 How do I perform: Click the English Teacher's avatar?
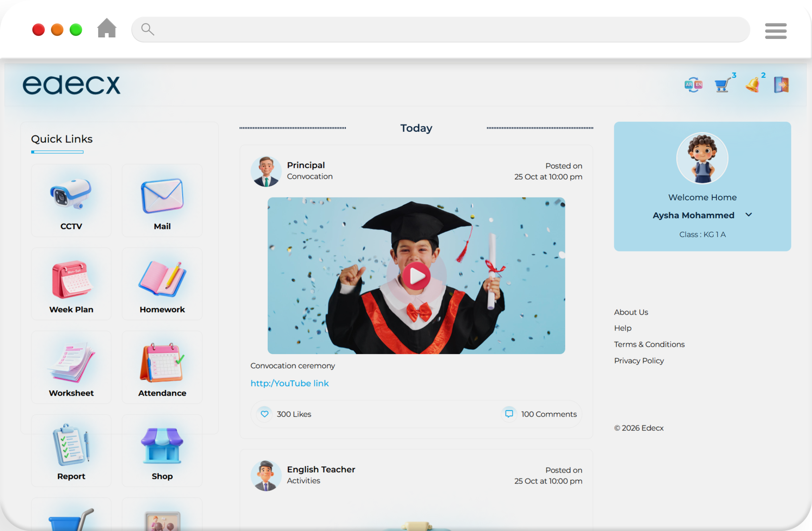[266, 476]
